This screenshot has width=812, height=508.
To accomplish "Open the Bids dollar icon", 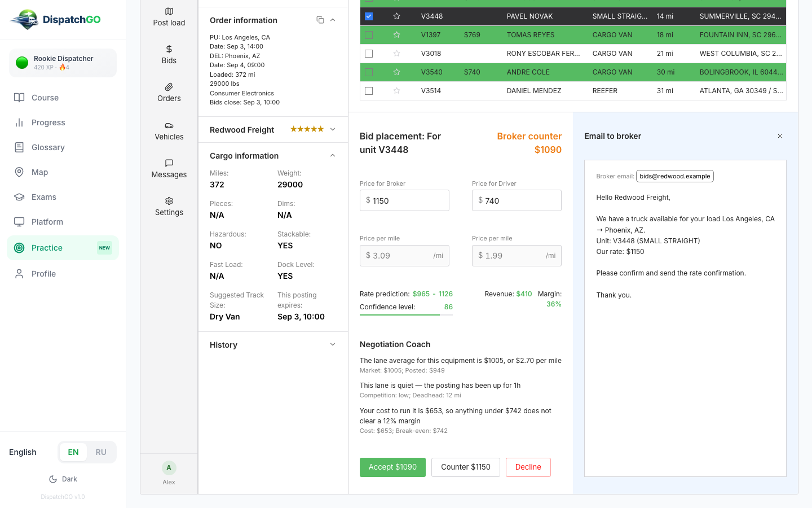I will pos(169,49).
